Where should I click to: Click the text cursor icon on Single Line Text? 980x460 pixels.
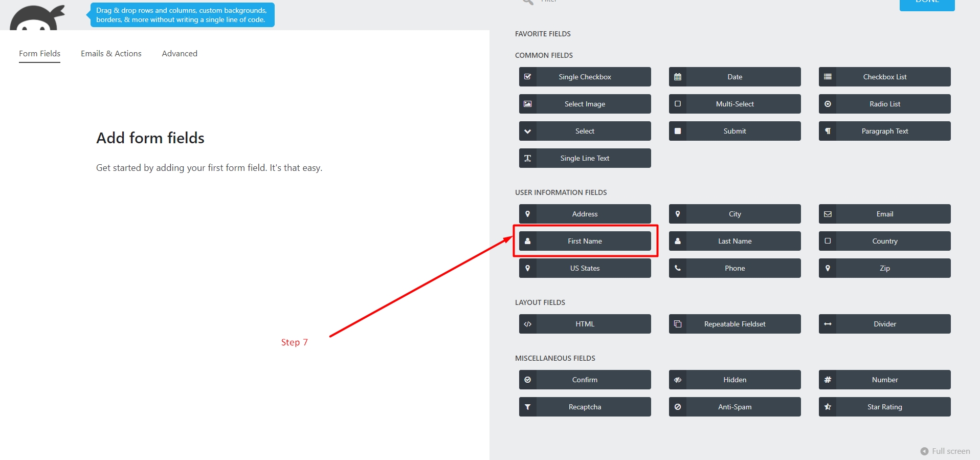pyautogui.click(x=527, y=158)
